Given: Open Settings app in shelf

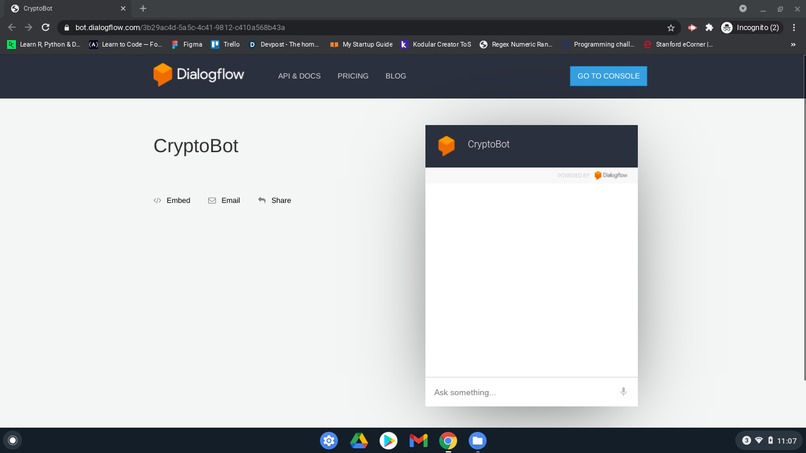Looking at the screenshot, I should click(329, 441).
